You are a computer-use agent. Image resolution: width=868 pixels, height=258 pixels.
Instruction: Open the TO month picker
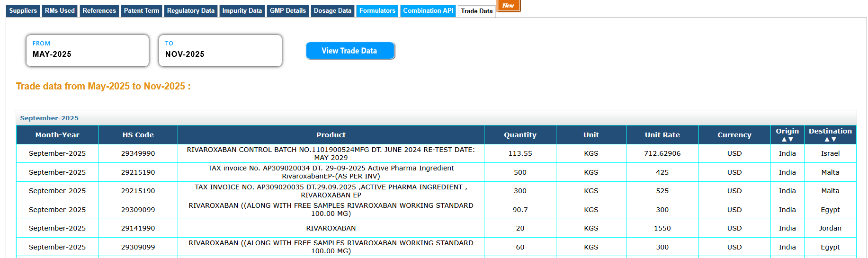tap(220, 51)
